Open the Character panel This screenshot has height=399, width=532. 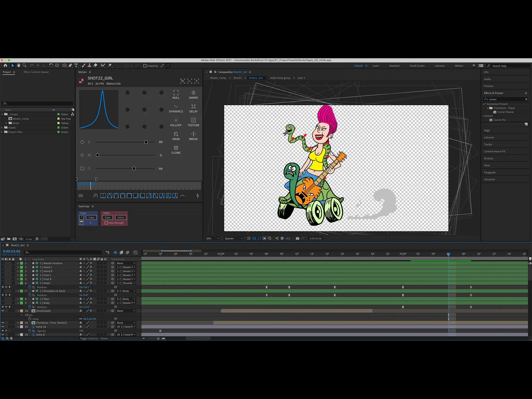click(489, 180)
